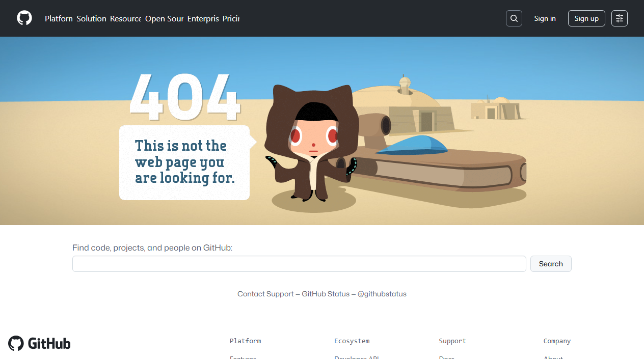This screenshot has width=644, height=359.
Task: Click the GitHub Octocat logo in header
Action: tap(24, 18)
